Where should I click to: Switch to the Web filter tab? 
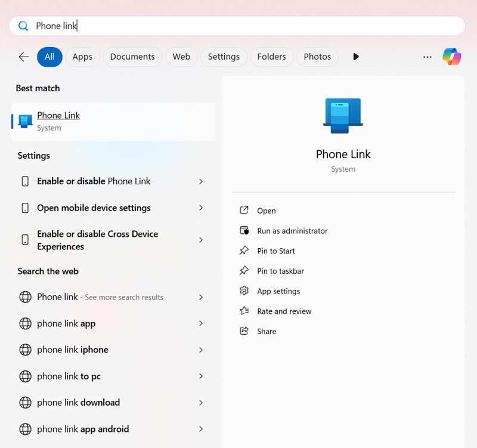181,57
